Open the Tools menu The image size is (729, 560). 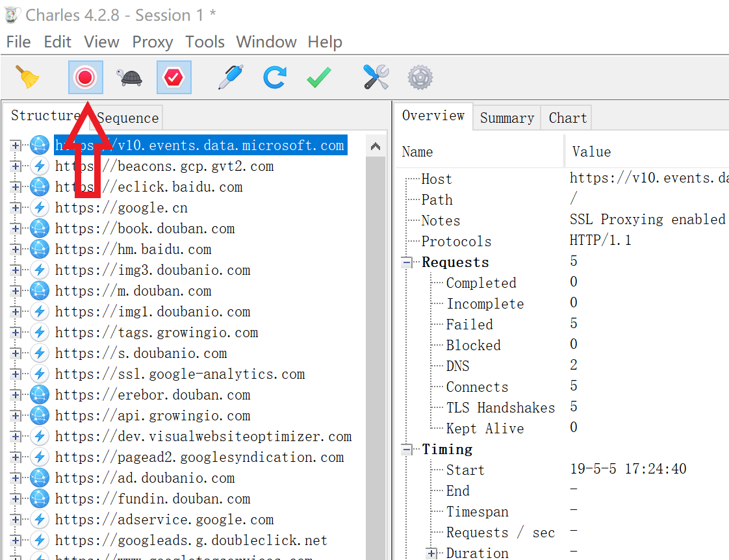click(x=205, y=42)
